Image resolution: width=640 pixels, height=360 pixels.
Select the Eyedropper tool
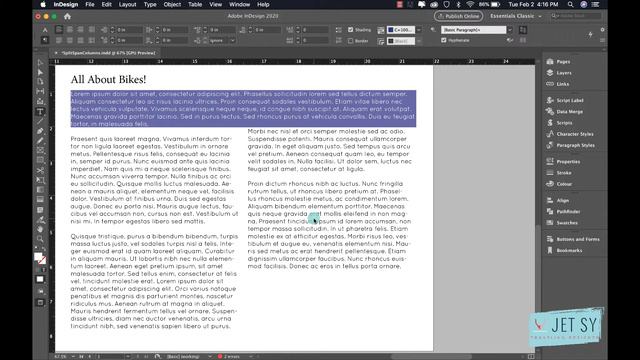coord(40,220)
